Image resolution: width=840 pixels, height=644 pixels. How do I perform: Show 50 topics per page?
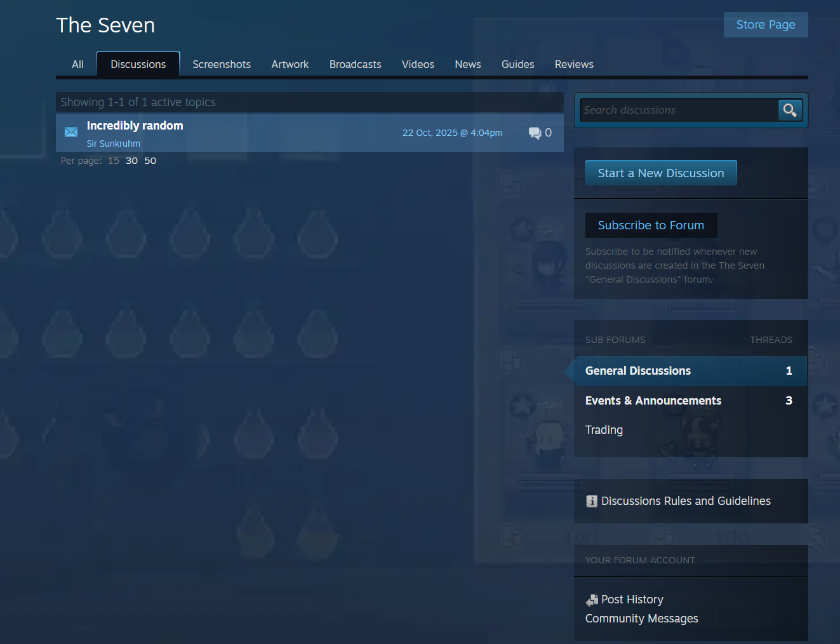tap(150, 161)
